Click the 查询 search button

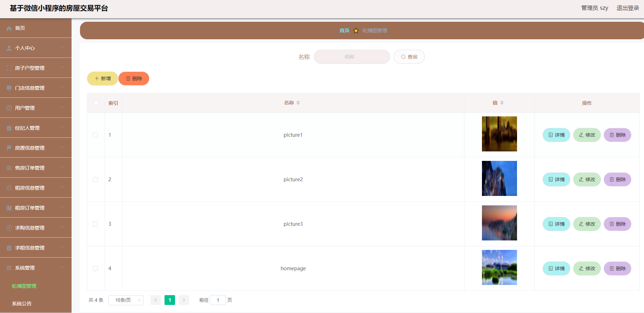click(x=409, y=57)
